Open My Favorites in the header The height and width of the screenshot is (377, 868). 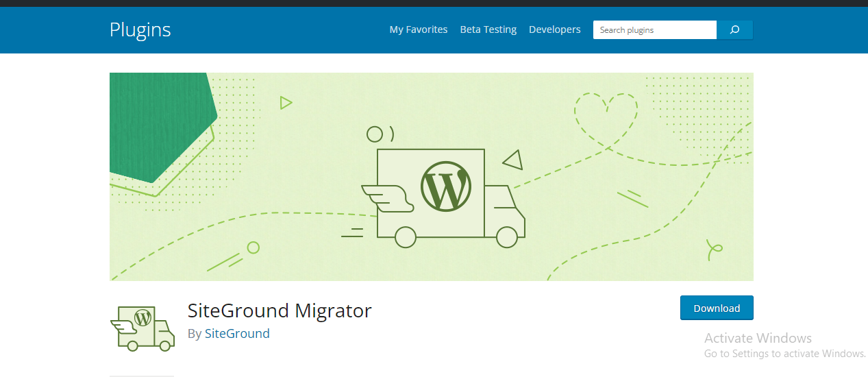[x=418, y=29]
